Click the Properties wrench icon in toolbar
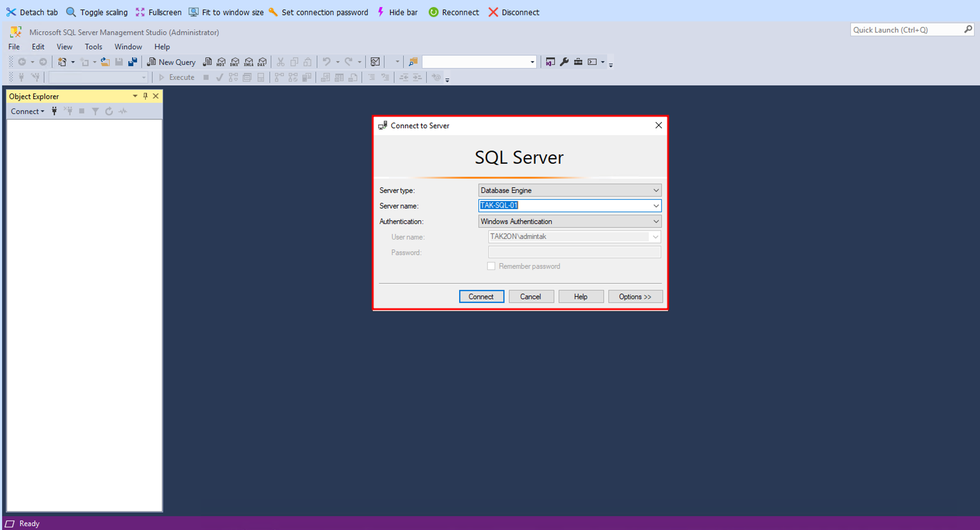Viewport: 980px width, 530px height. [x=564, y=62]
